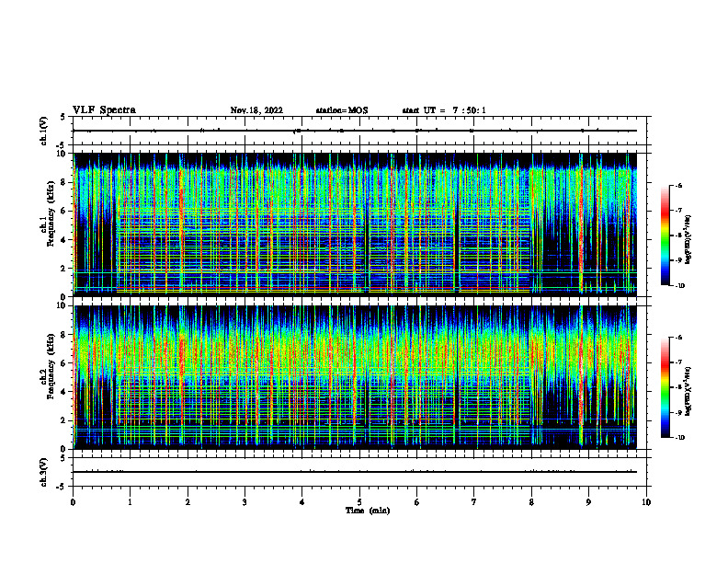Click time axis tick label "7"
This screenshot has width=728, height=563.
click(x=474, y=502)
